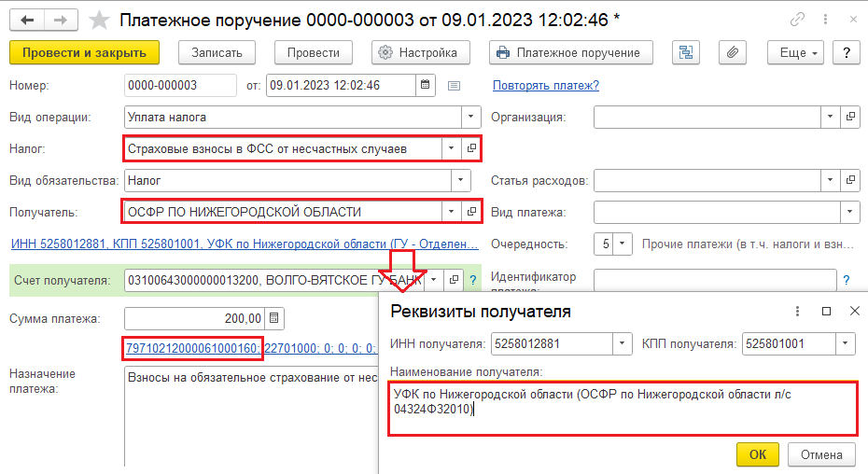The image size is (868, 474).
Task: Expand the Налог dropdown list
Action: point(451,148)
